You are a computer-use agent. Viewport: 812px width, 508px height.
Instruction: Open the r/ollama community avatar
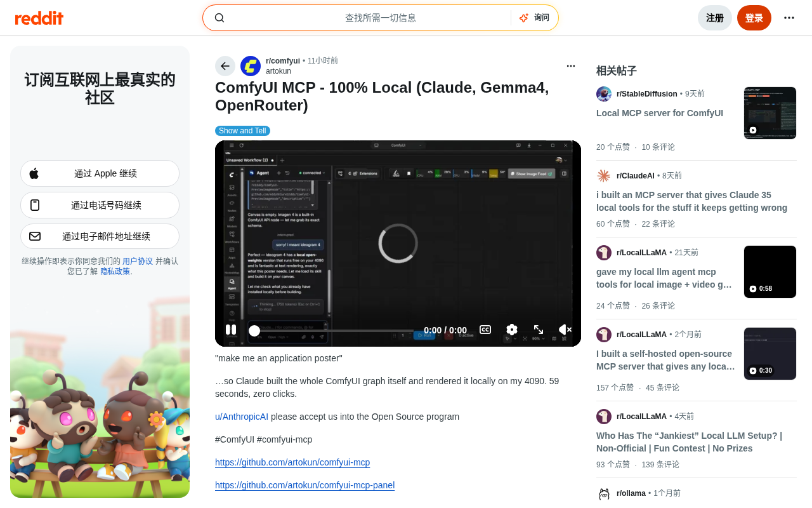pos(604,493)
